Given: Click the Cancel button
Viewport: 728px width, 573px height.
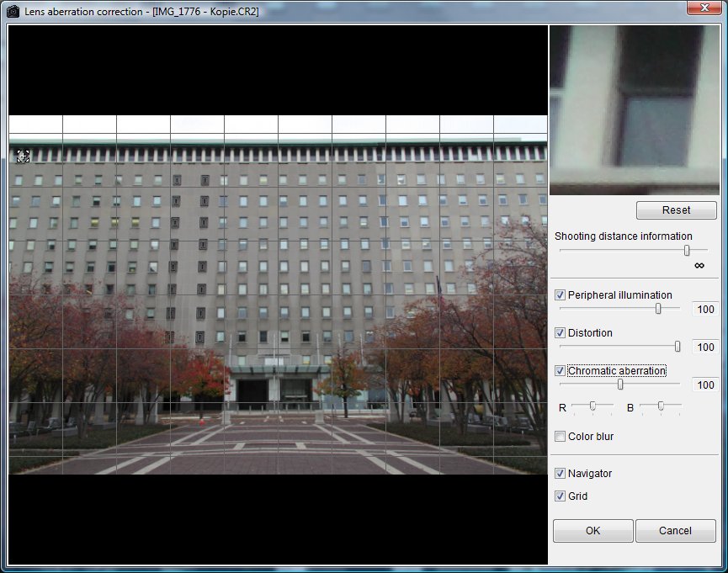Looking at the screenshot, I should [675, 531].
